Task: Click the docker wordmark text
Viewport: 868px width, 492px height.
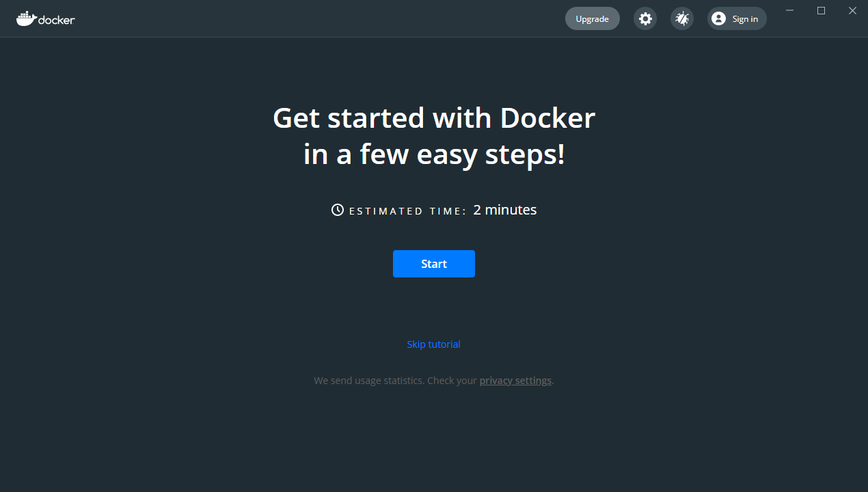Action: [57, 19]
